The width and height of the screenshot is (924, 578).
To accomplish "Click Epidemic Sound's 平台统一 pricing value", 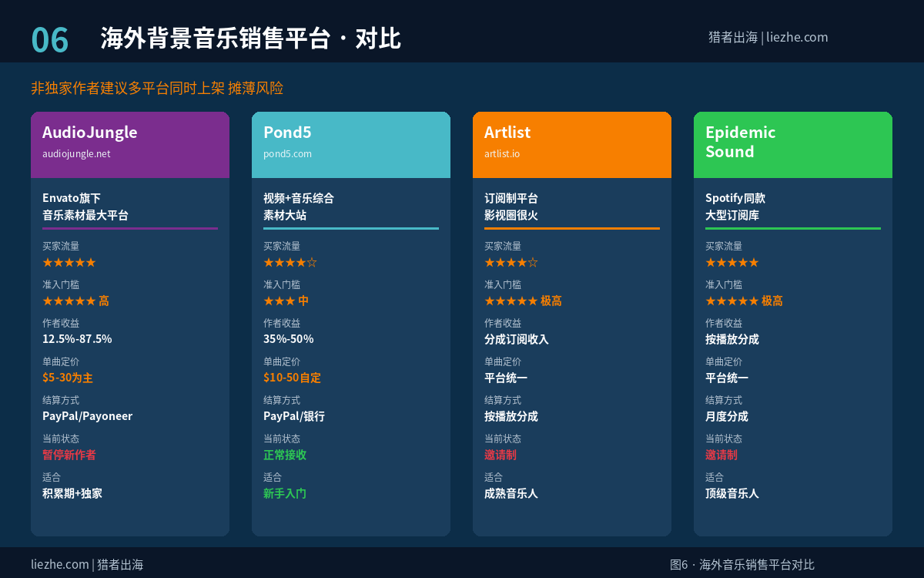I will (x=727, y=378).
